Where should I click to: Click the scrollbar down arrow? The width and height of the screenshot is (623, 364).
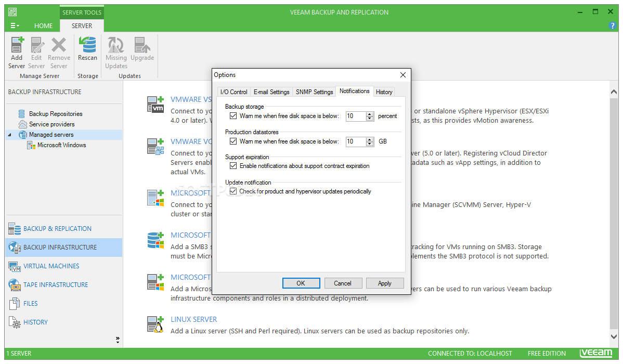tap(614, 336)
